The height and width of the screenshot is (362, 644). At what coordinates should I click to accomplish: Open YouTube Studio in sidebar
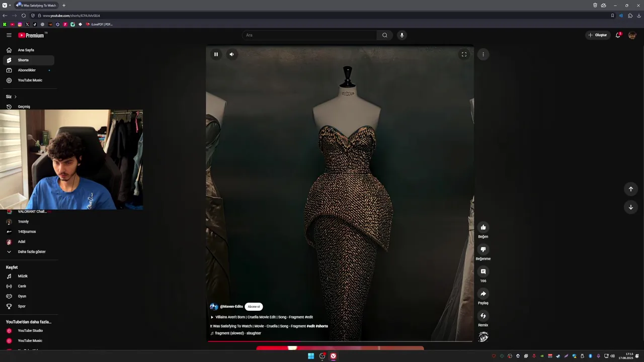pyautogui.click(x=29, y=331)
